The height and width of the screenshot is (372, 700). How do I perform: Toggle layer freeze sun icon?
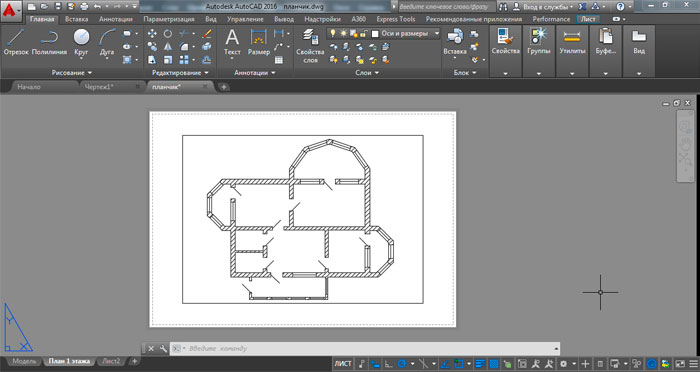click(x=343, y=33)
